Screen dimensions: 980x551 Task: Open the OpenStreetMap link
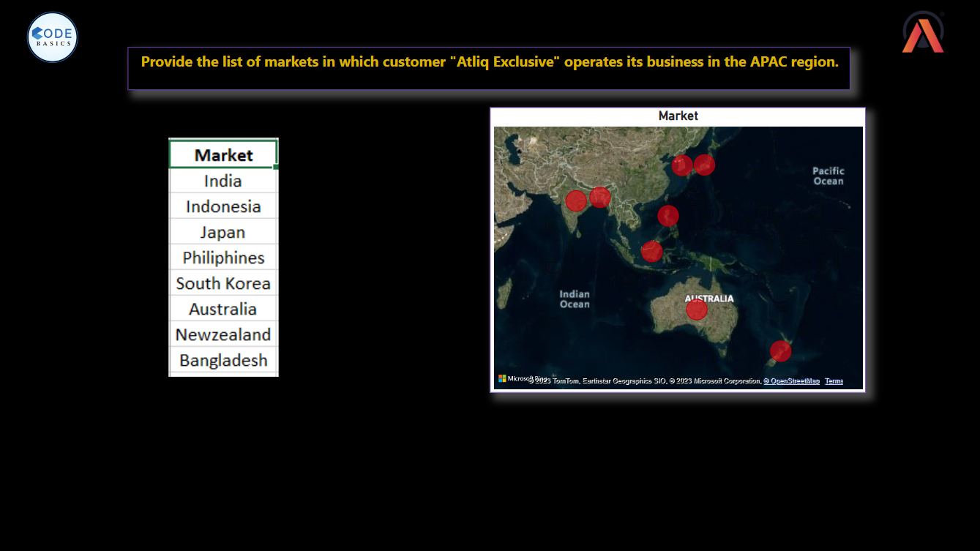pyautogui.click(x=792, y=381)
